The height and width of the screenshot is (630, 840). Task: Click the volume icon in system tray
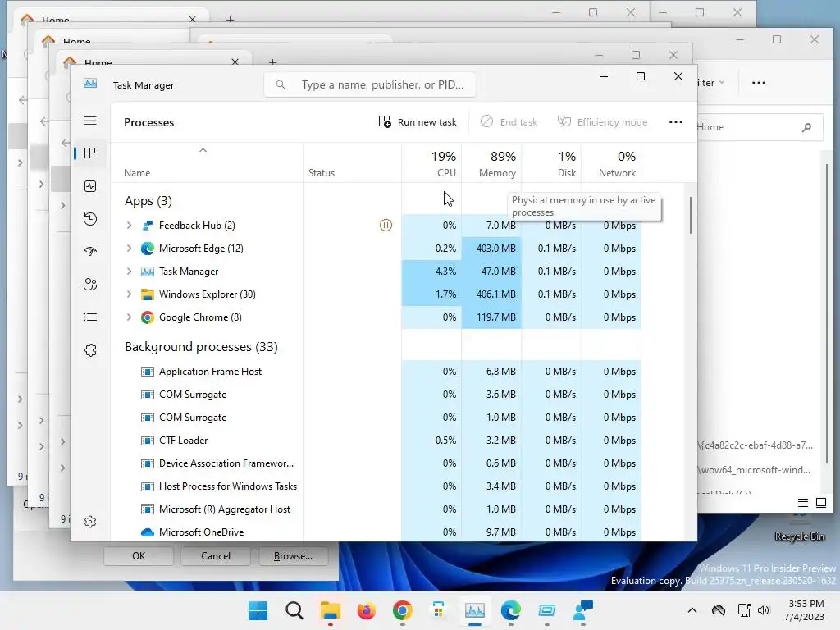[x=764, y=610]
